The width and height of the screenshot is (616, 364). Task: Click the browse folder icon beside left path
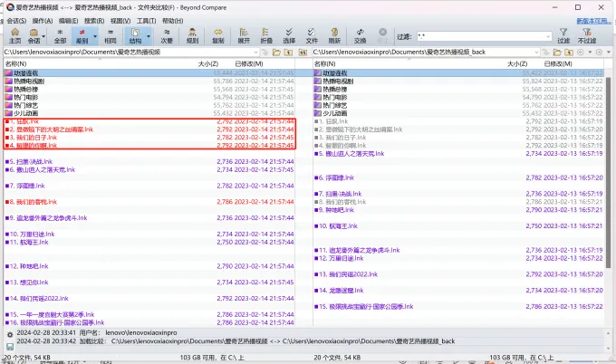click(x=276, y=53)
